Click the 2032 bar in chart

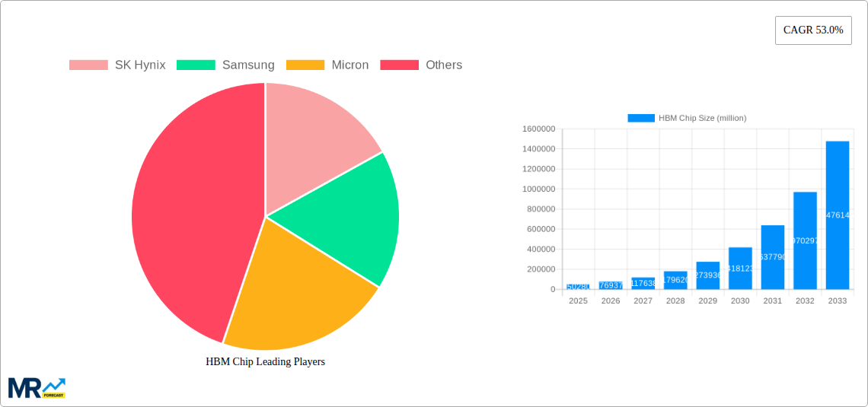(x=805, y=240)
